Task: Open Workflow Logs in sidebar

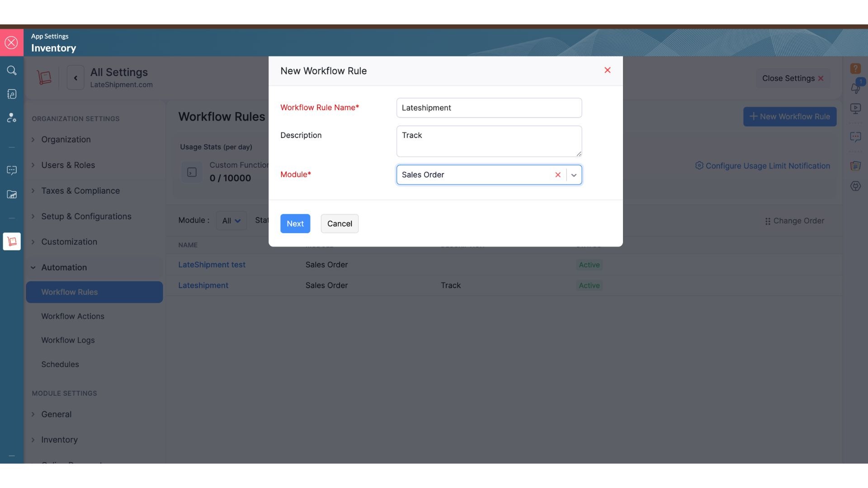Action: pos(68,340)
